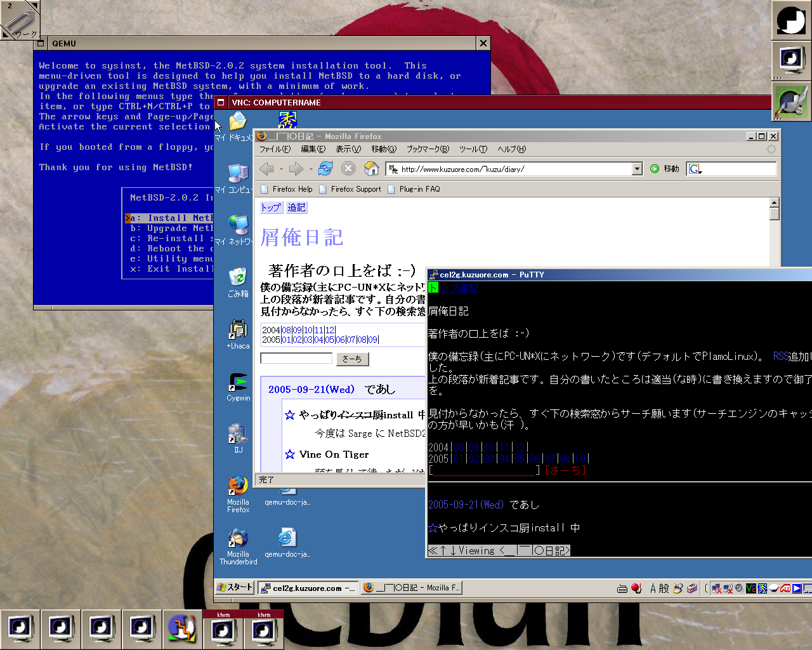Click the IME keyboard icon in taskbar
The width and height of the screenshot is (812, 650).
622,588
